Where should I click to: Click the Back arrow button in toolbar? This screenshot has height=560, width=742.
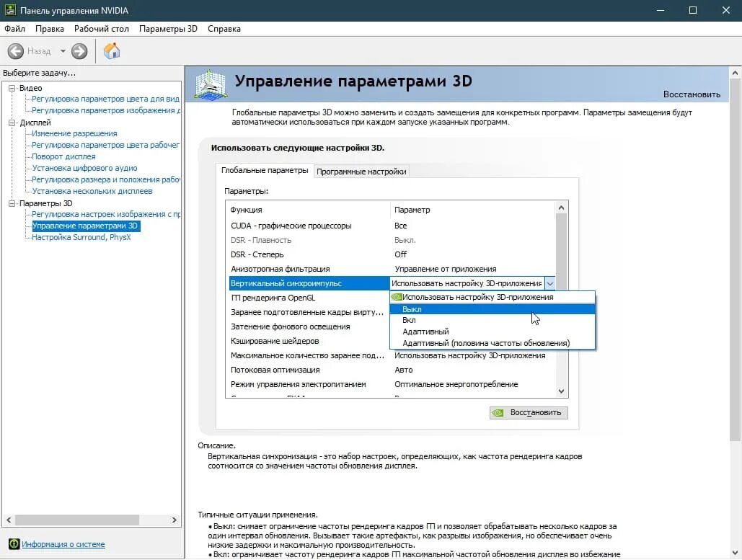[x=16, y=51]
